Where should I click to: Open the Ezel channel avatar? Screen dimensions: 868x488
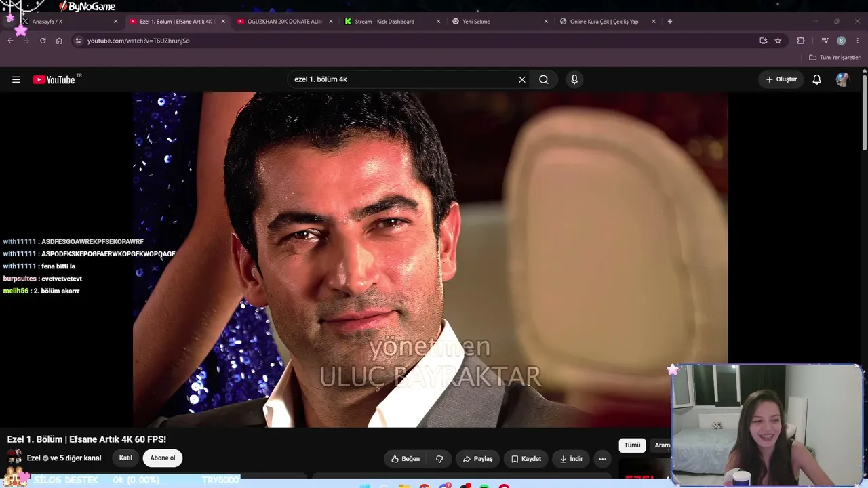click(x=14, y=457)
